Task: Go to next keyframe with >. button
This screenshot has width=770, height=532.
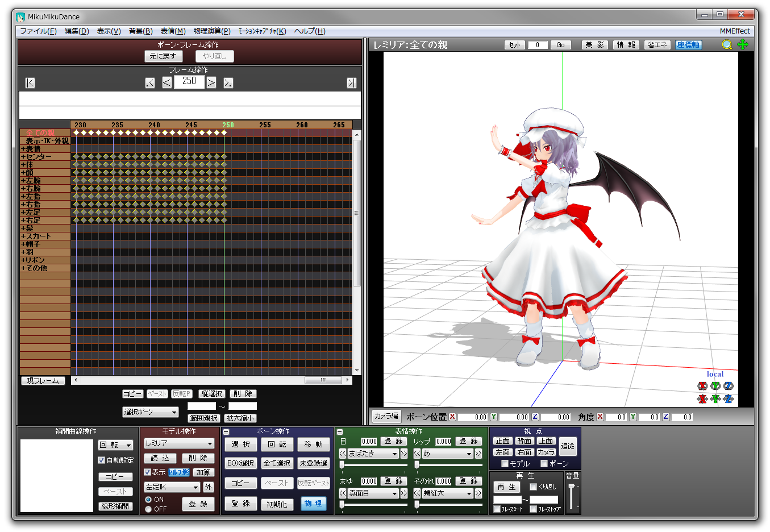Action: click(x=228, y=83)
